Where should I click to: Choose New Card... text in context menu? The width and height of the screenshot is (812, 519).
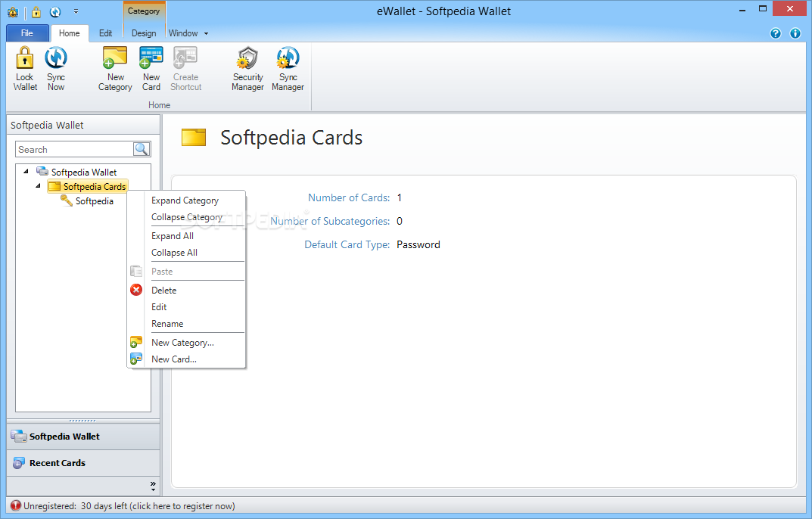pyautogui.click(x=173, y=359)
